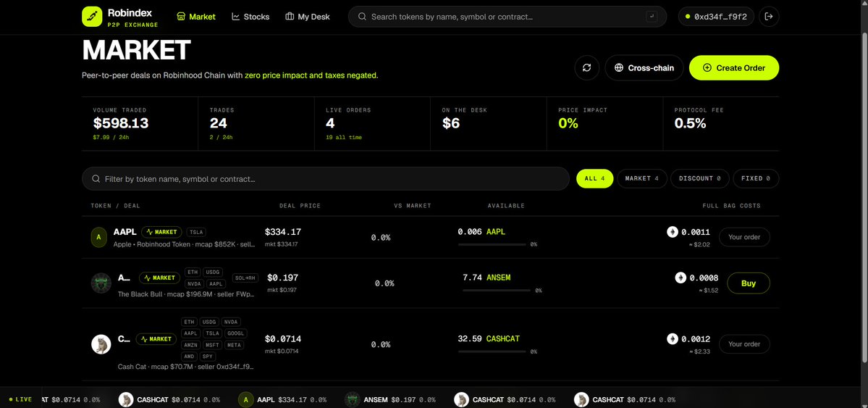Screen dimensions: 868x408
Task: Click the ANSEM Black Bull token avatar
Action: tap(101, 283)
